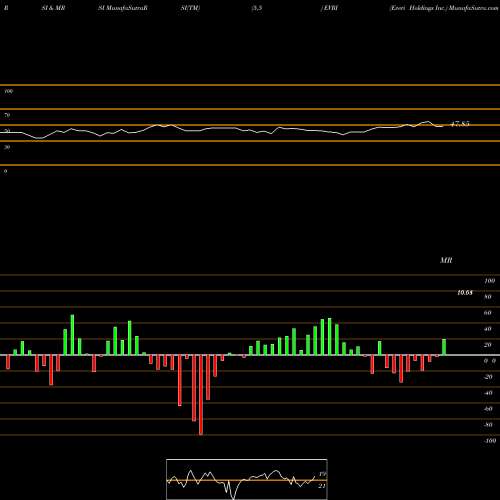
Task: Click the 'EVRI' ticker symbol text
Action: pos(330,8)
